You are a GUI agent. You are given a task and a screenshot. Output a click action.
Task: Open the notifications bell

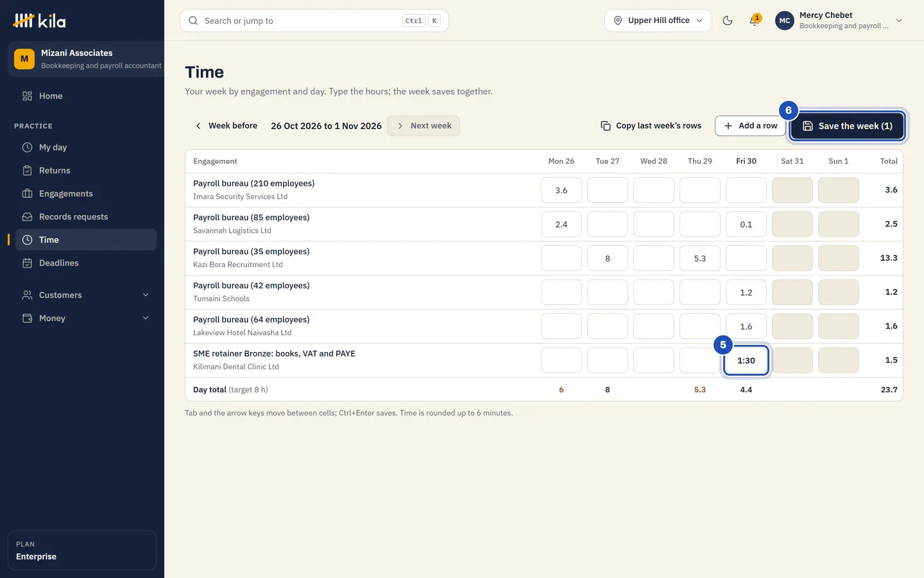(755, 21)
